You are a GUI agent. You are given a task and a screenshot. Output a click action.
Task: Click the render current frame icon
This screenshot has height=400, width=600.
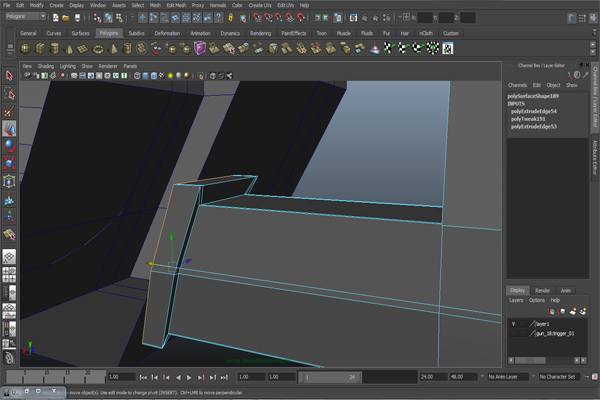coord(364,17)
